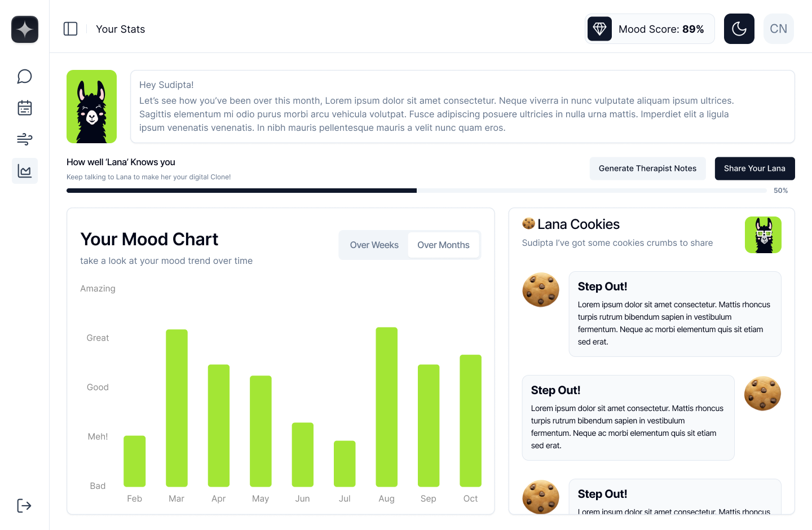
Task: Collapse sidebar with the panel toggle icon
Action: tap(70, 29)
